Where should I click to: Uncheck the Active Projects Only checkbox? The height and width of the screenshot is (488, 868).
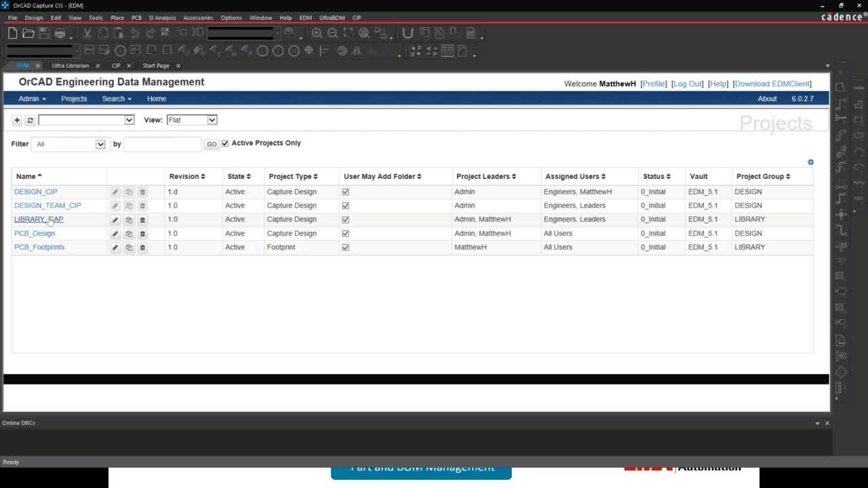click(x=225, y=143)
